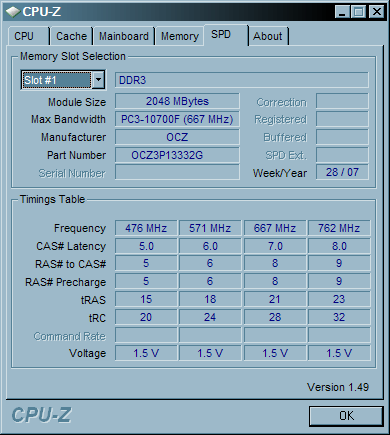This screenshot has width=390, height=435.
Task: Click the tRC value 28
Action: click(275, 317)
